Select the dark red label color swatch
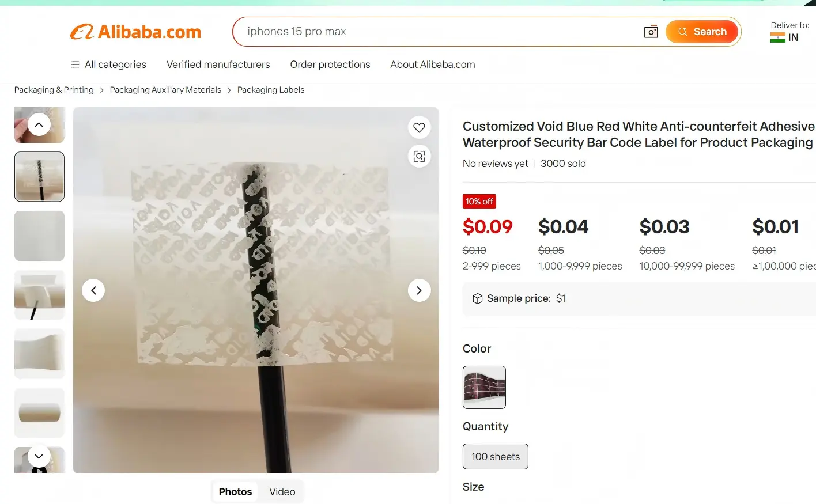The image size is (816, 504). pos(484,387)
